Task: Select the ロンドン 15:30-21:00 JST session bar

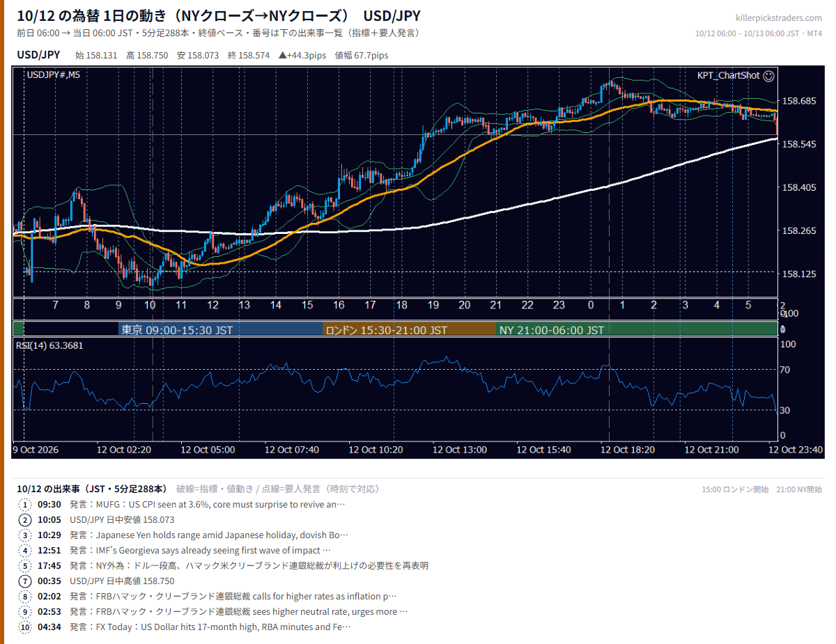Action: click(409, 330)
